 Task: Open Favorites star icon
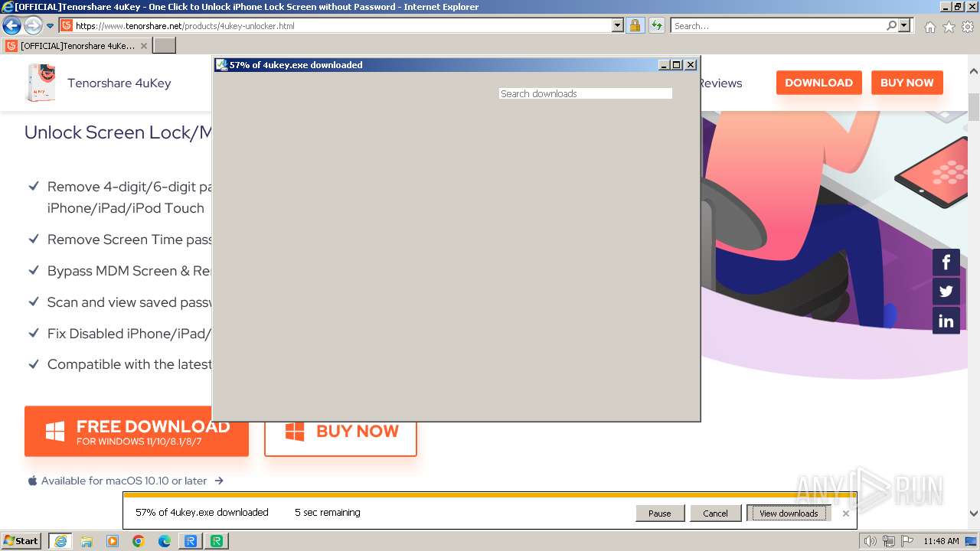(949, 27)
